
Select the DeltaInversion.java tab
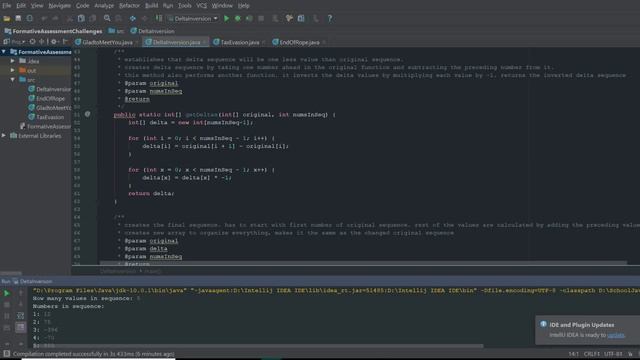[x=176, y=42]
